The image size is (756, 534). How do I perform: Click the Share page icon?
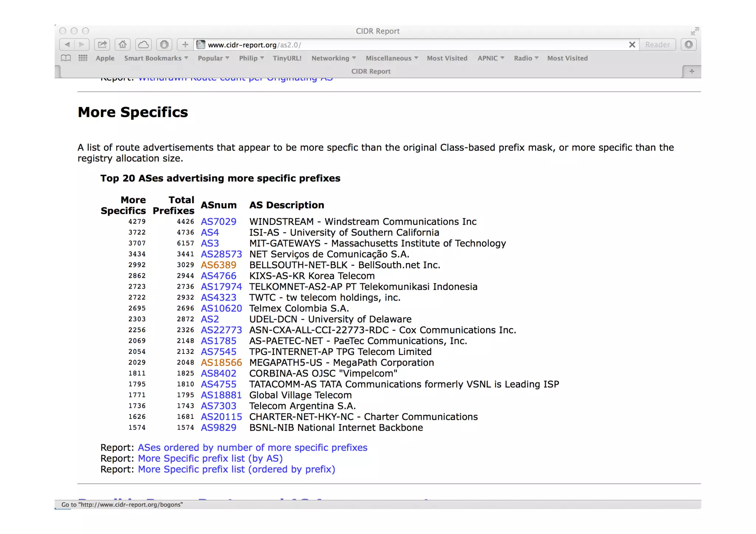[x=102, y=45]
